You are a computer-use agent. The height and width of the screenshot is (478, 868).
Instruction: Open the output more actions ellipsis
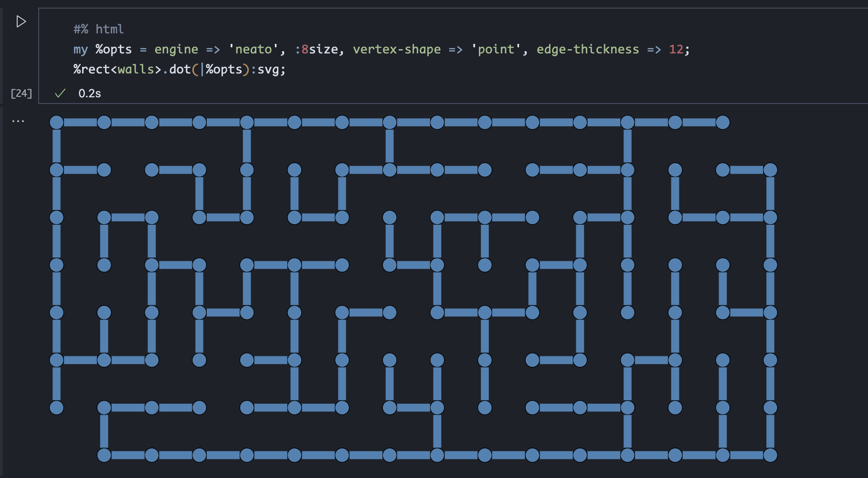point(18,121)
